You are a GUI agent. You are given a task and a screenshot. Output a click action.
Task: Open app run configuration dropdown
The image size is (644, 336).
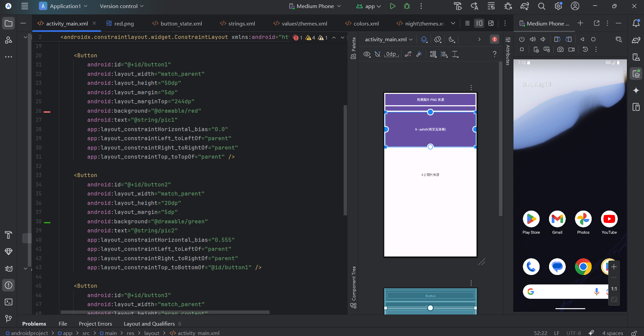pyautogui.click(x=369, y=6)
